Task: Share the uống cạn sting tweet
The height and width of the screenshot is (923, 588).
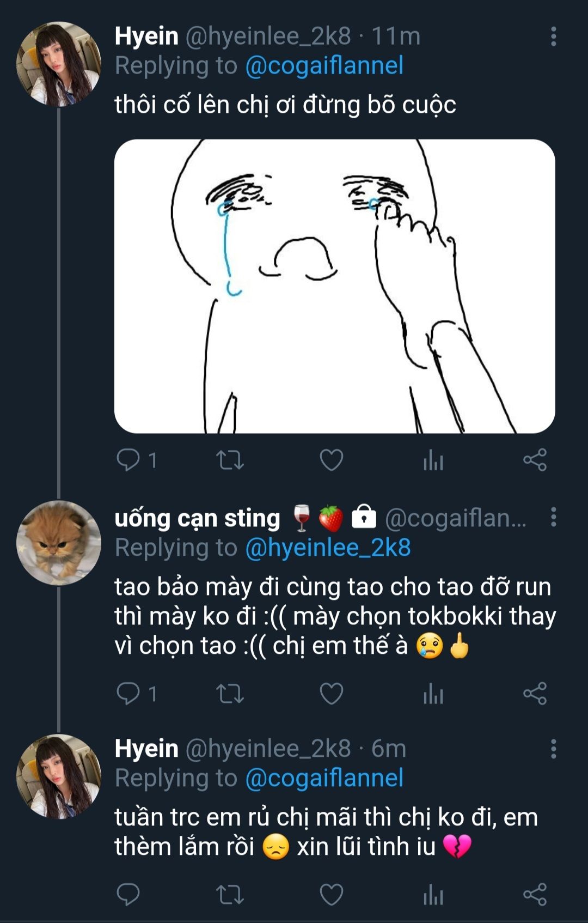Action: [x=535, y=693]
